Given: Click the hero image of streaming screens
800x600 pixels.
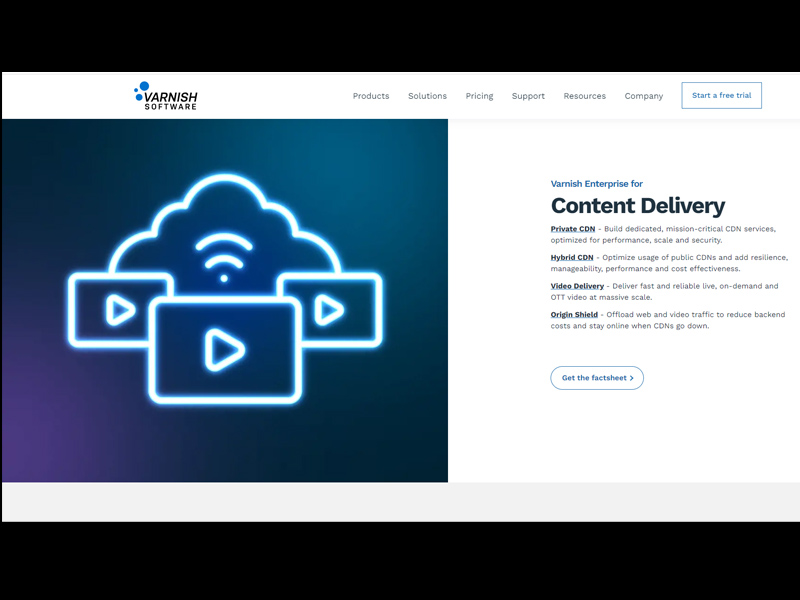Looking at the screenshot, I should coord(225,300).
